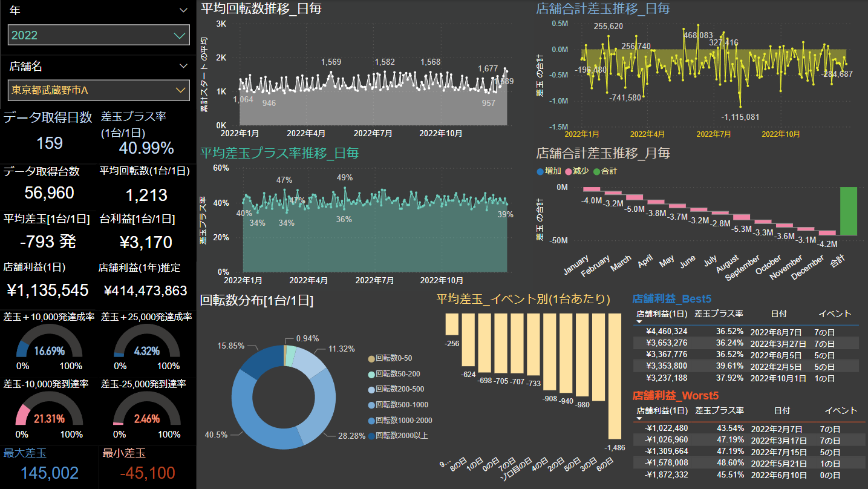Screen dimensions: 868x489
Task: Select the pink 減少 legend marker
Action: pos(569,171)
